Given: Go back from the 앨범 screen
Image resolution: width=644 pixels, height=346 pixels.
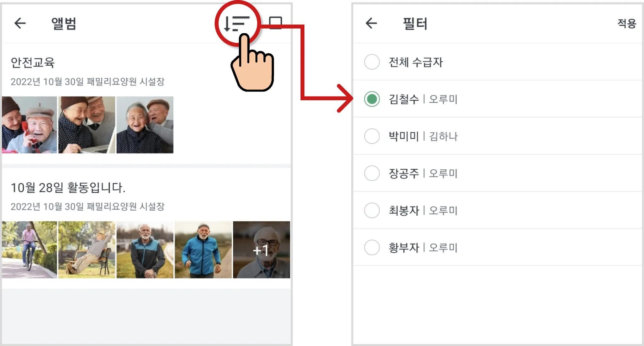Looking at the screenshot, I should click(20, 23).
